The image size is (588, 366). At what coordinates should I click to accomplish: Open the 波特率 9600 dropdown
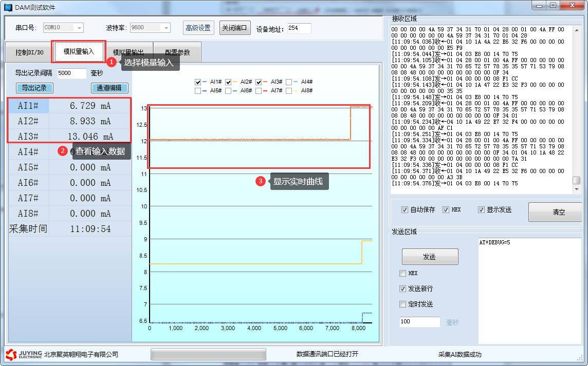(167, 28)
